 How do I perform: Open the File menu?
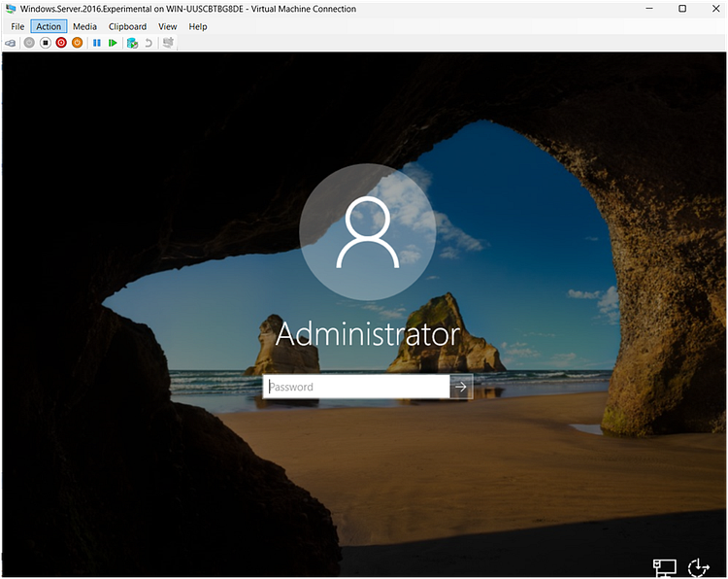tap(17, 26)
